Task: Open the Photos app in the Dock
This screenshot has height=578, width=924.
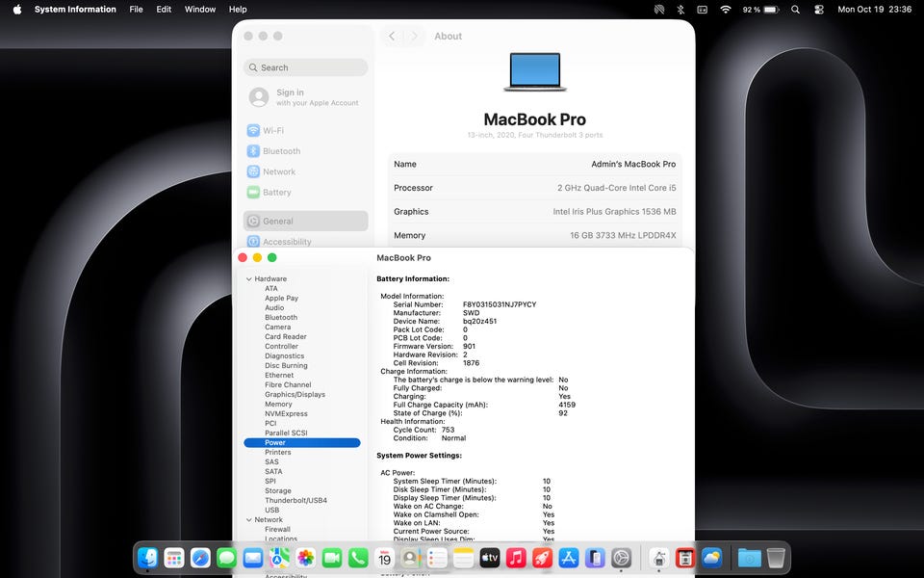Action: point(305,558)
